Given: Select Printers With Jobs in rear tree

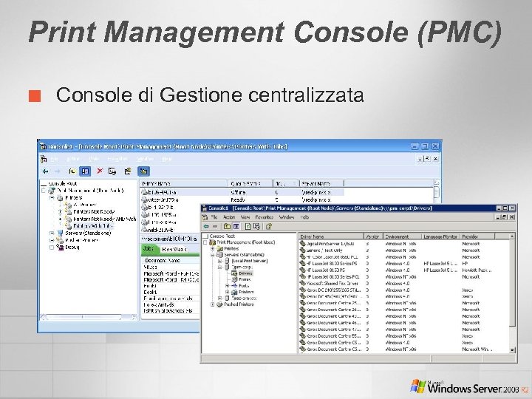Looking at the screenshot, I should [92, 226].
